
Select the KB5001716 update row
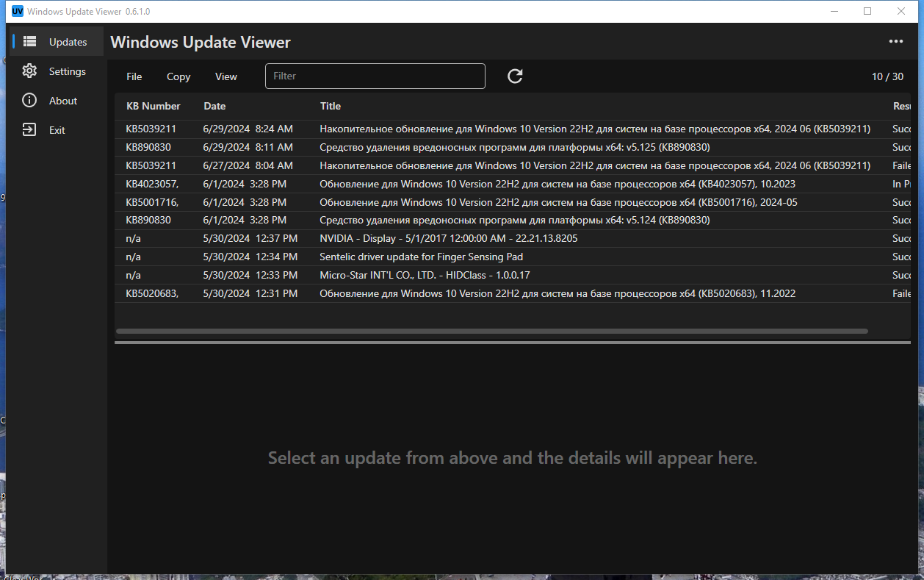513,202
